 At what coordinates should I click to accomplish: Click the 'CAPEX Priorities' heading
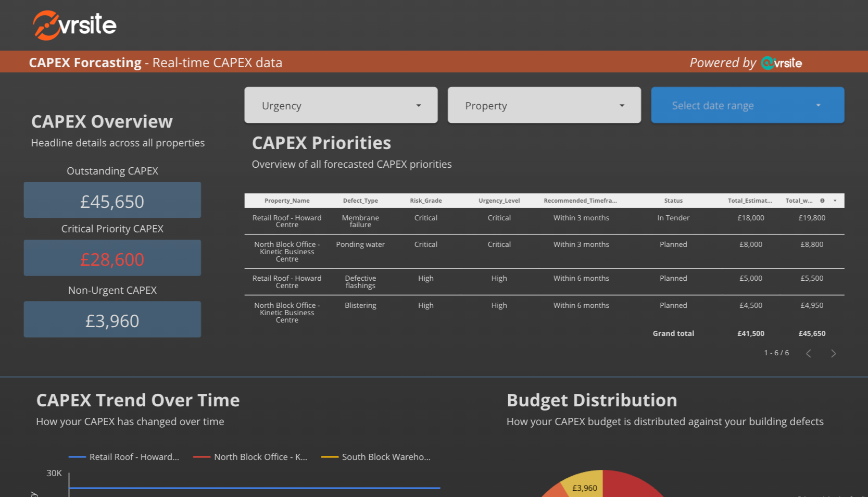[321, 143]
